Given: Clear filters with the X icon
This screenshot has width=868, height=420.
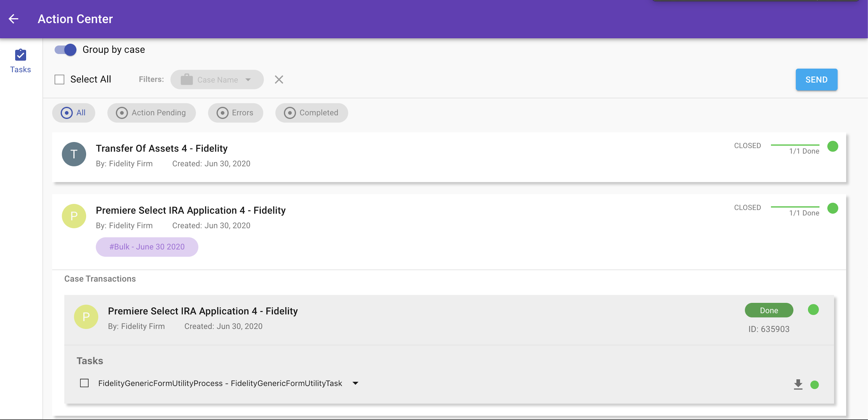Looking at the screenshot, I should click(279, 80).
